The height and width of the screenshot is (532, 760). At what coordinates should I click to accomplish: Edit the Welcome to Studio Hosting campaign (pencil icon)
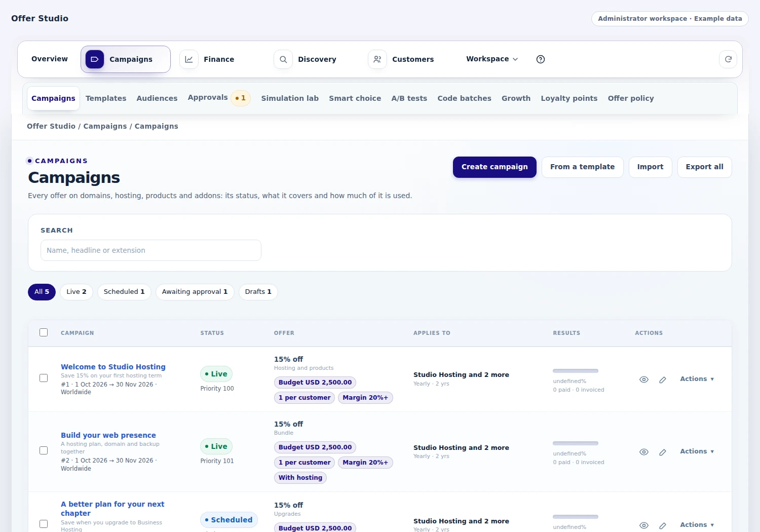tap(663, 379)
